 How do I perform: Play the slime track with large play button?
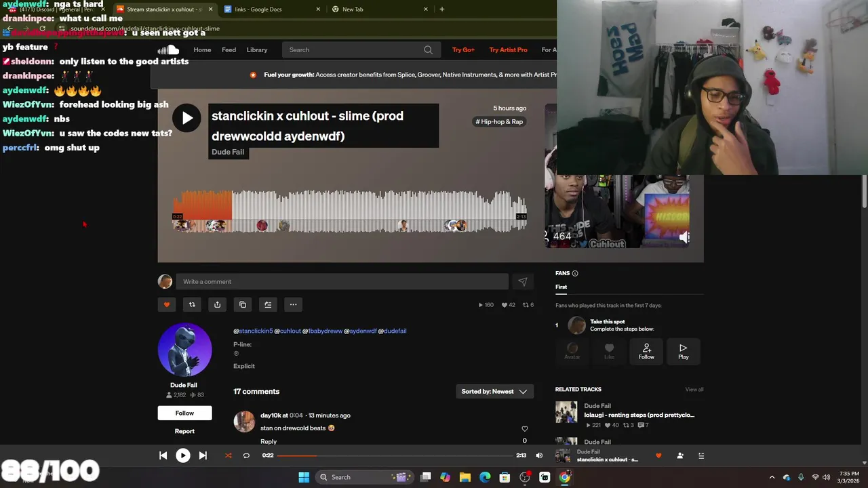pyautogui.click(x=186, y=118)
